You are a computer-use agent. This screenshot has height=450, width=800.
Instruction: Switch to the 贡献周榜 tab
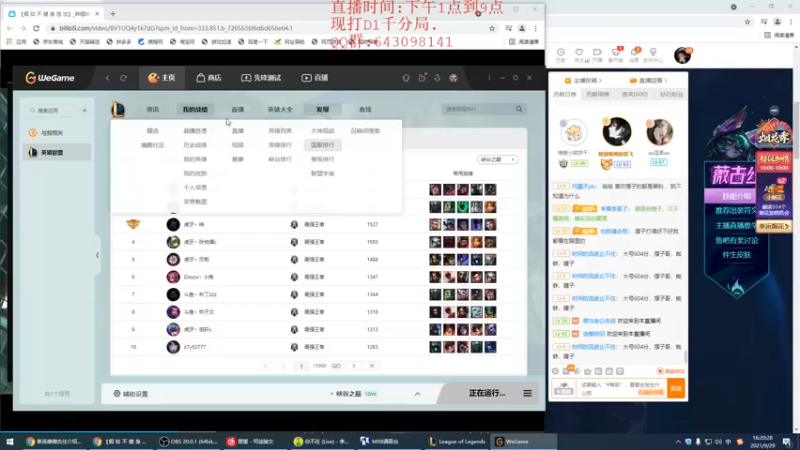(597, 94)
